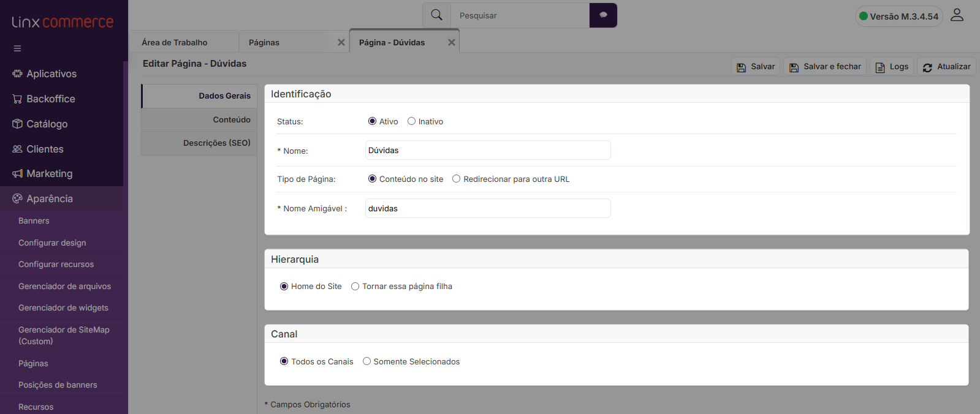Click the sidebar vertical scrollbar
Viewport: 980px width, 414px height.
click(x=126, y=238)
